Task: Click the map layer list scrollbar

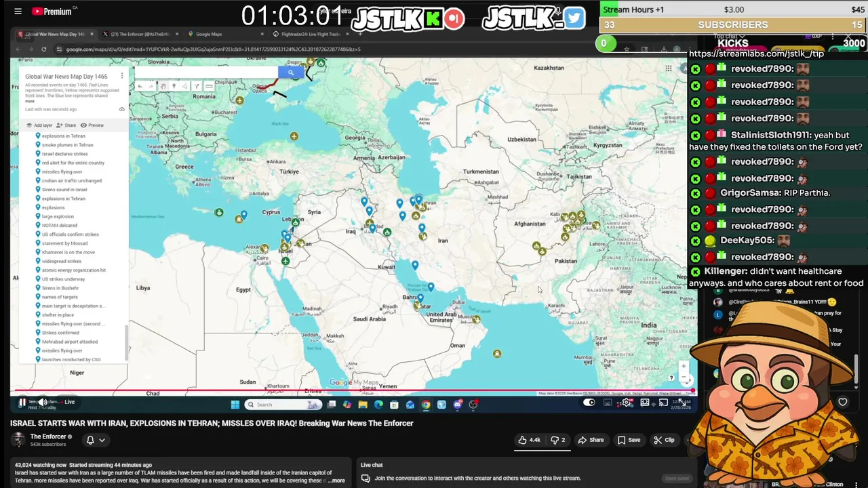Action: tap(127, 342)
